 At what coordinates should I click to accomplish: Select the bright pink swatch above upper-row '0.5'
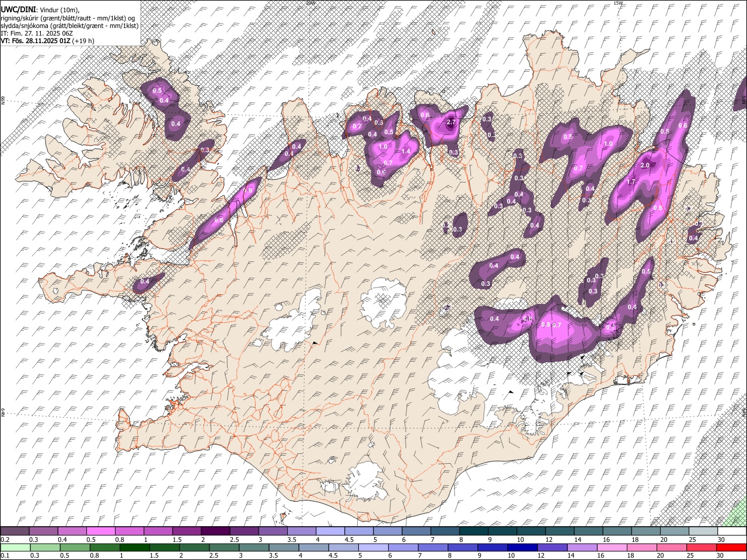100,531
